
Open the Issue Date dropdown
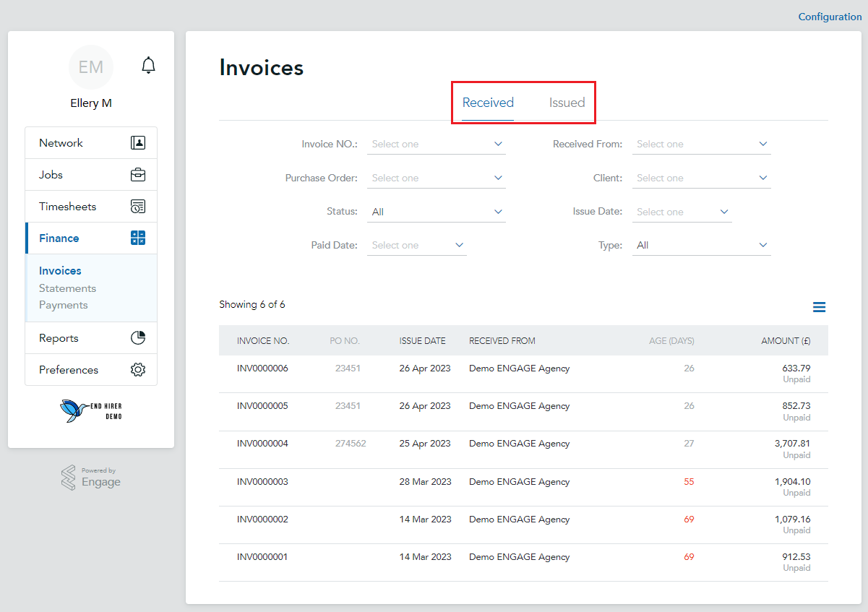pos(682,212)
